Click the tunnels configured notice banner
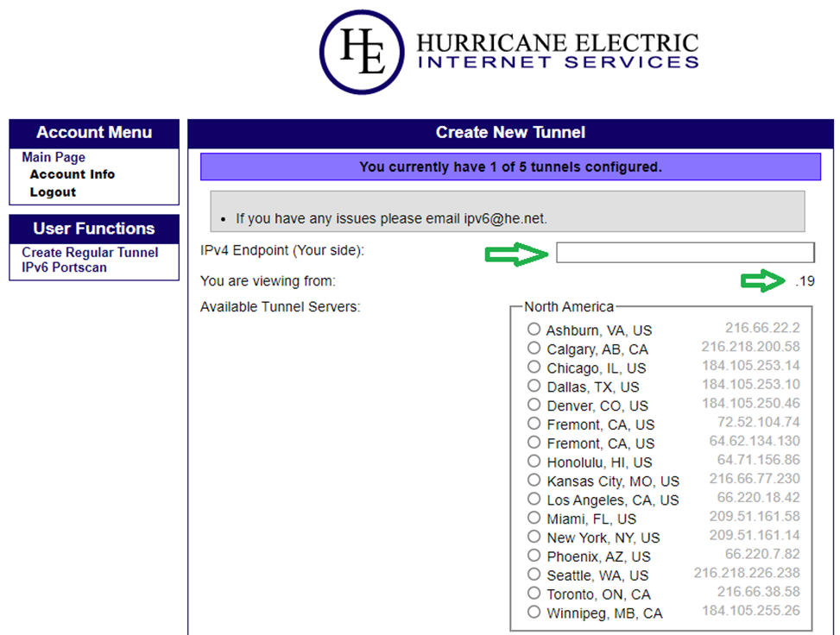The width and height of the screenshot is (840, 635). pos(510,167)
